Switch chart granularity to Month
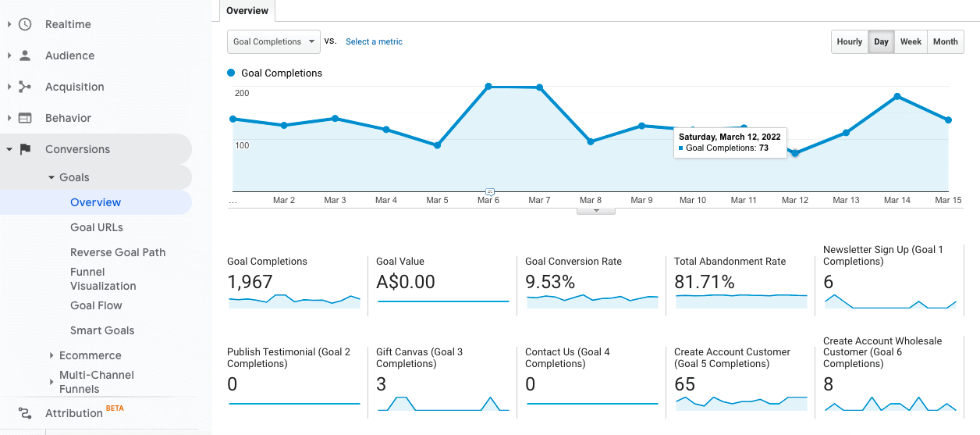The image size is (980, 435). pyautogui.click(x=945, y=42)
